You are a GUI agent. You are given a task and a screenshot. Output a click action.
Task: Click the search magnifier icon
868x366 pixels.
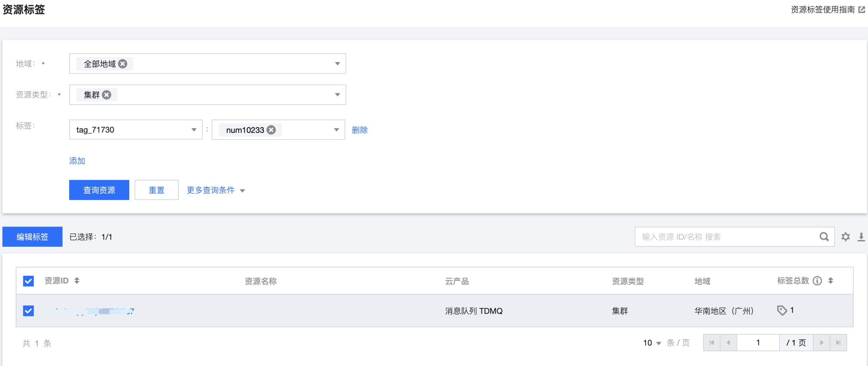[x=824, y=236]
